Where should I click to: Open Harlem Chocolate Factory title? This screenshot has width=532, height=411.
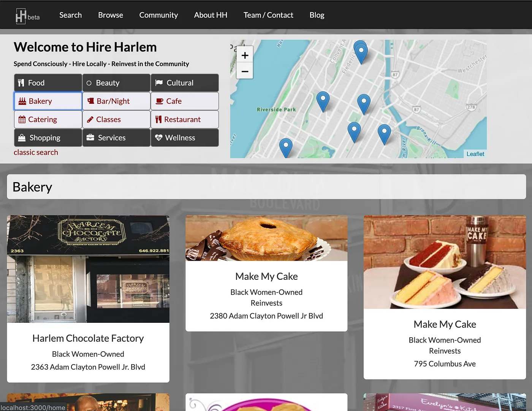[88, 338]
